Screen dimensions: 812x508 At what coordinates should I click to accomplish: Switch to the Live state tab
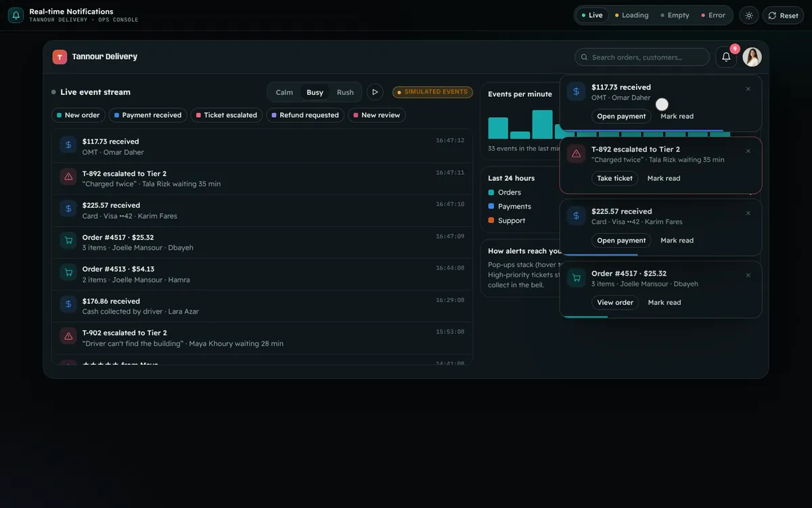(592, 15)
